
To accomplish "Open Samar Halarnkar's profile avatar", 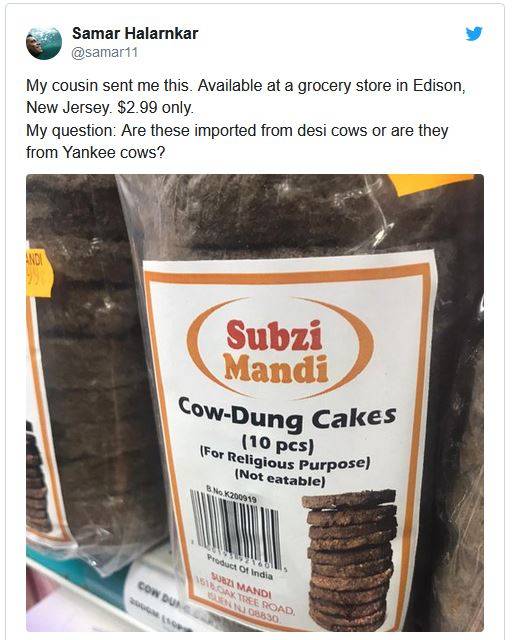I will pyautogui.click(x=44, y=42).
